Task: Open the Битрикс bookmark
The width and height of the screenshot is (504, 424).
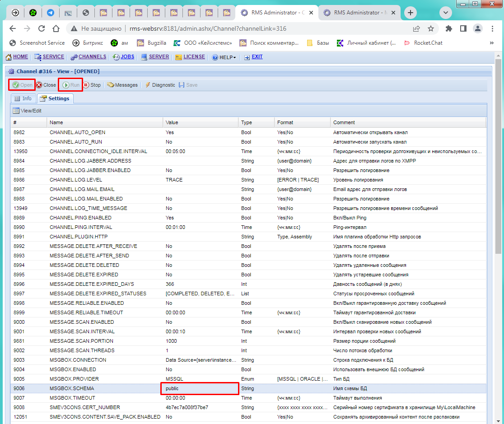Action: coord(88,43)
